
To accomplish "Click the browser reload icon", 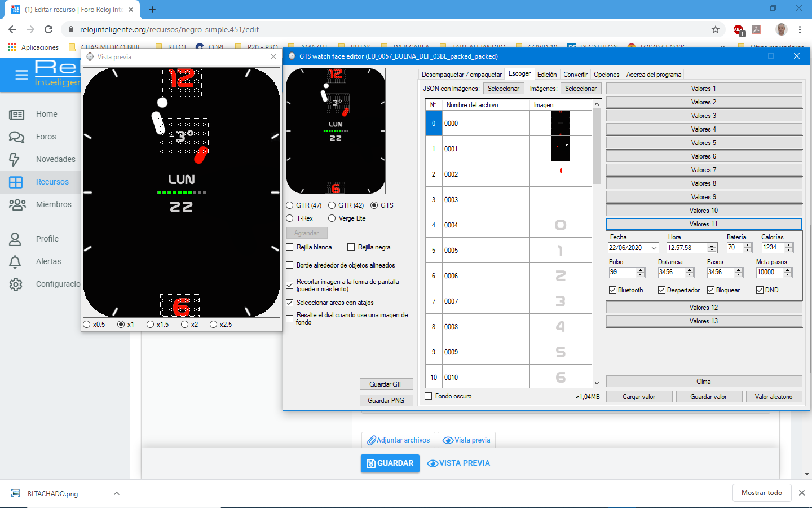I will point(48,29).
